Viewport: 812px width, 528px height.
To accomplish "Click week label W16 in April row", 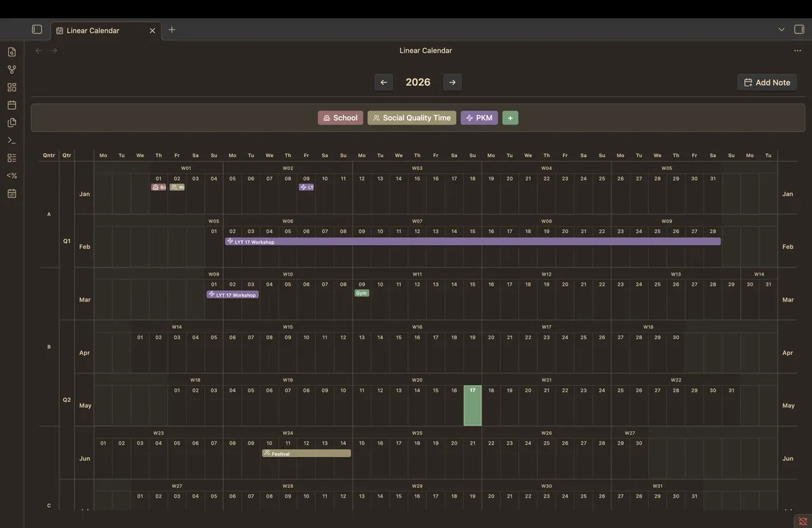I will [x=417, y=327].
